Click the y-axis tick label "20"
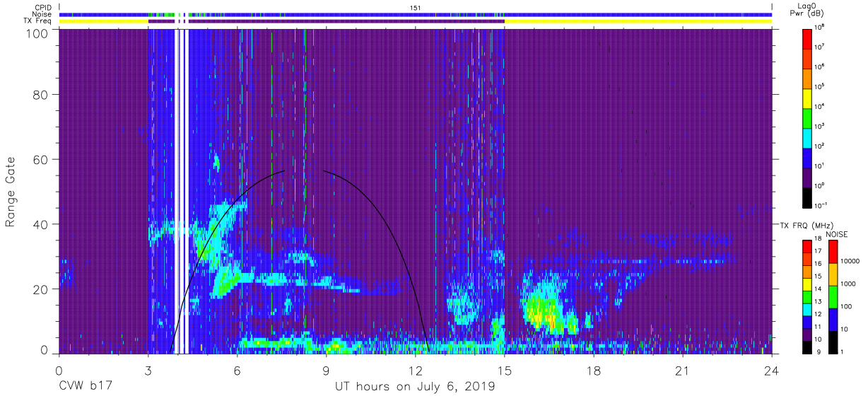The width and height of the screenshot is (868, 401). click(x=40, y=289)
